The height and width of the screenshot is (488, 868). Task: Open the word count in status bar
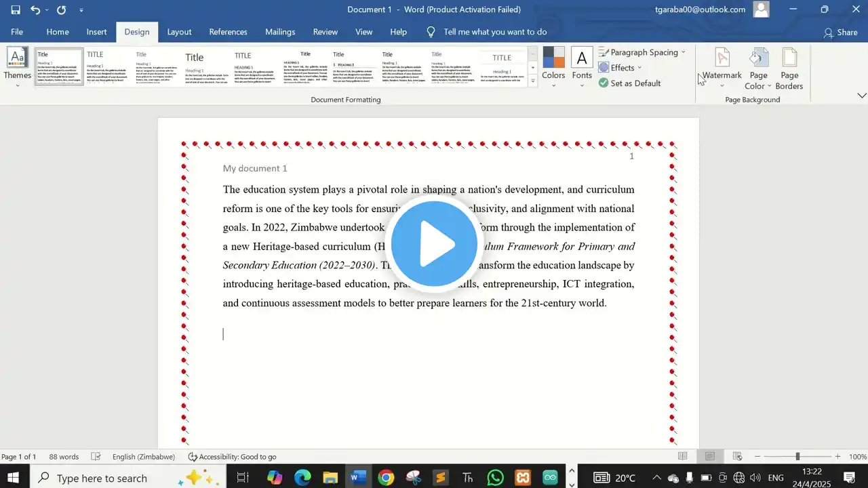pos(64,457)
